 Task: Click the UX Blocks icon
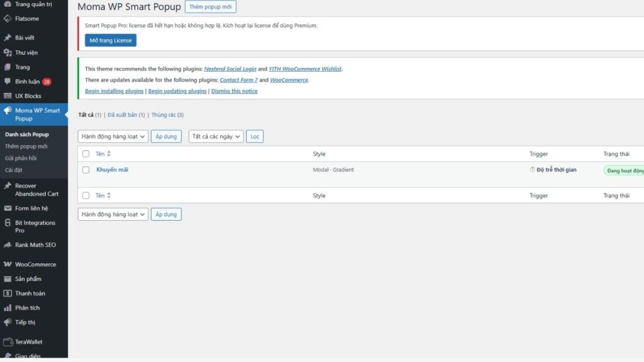pos(8,96)
